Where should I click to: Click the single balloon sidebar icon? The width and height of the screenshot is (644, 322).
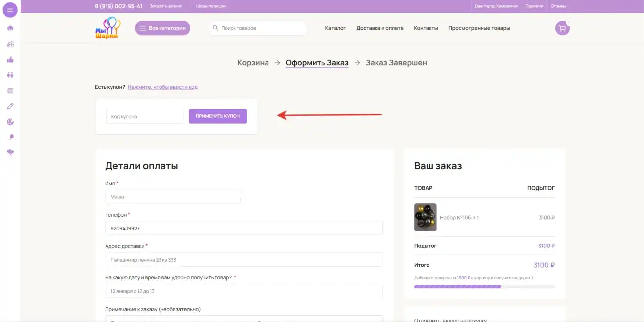coord(10,137)
